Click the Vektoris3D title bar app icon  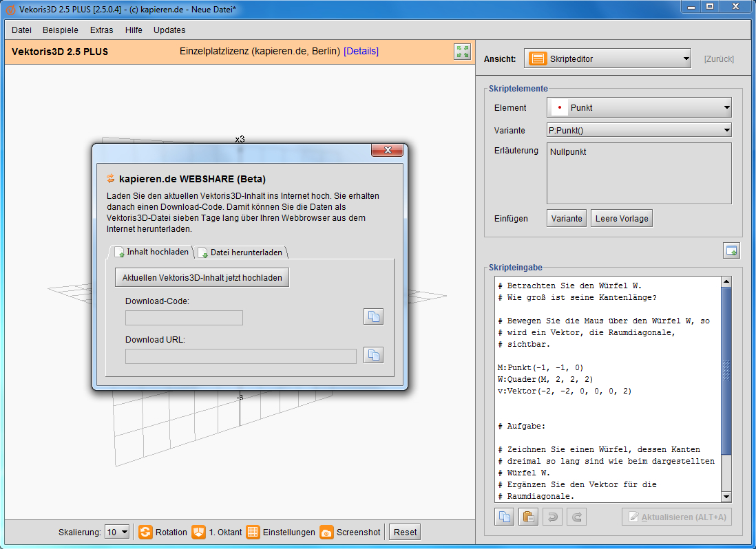pyautogui.click(x=10, y=9)
